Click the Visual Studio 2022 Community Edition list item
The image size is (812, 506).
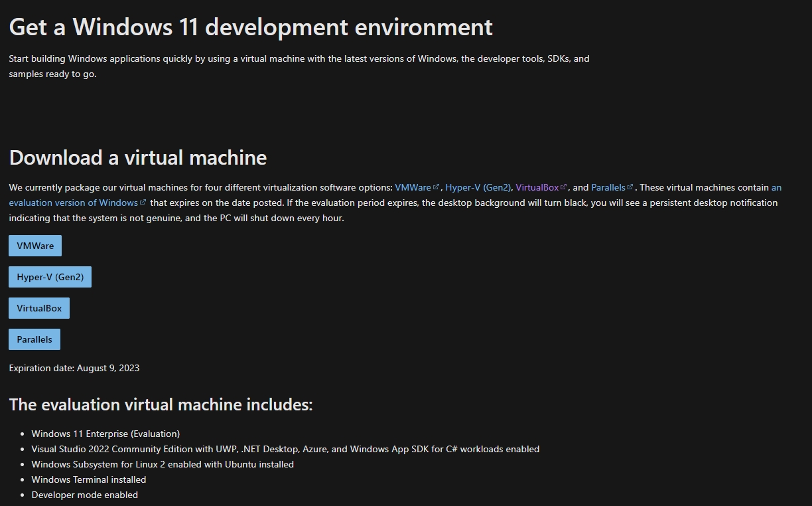coord(285,449)
